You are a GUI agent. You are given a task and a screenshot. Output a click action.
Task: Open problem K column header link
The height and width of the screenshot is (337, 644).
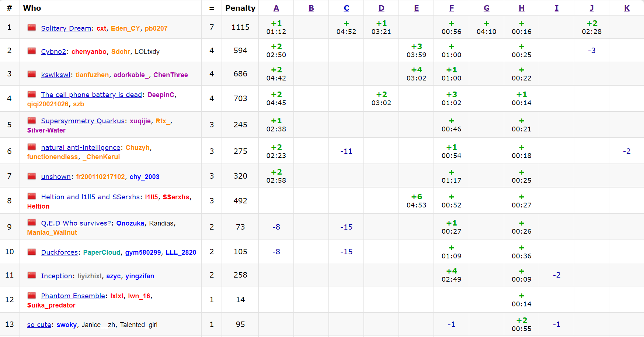[627, 8]
